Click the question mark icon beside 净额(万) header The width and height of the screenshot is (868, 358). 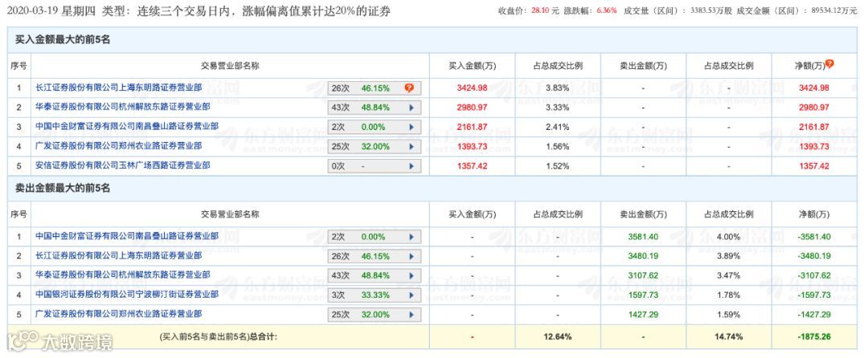(x=829, y=64)
